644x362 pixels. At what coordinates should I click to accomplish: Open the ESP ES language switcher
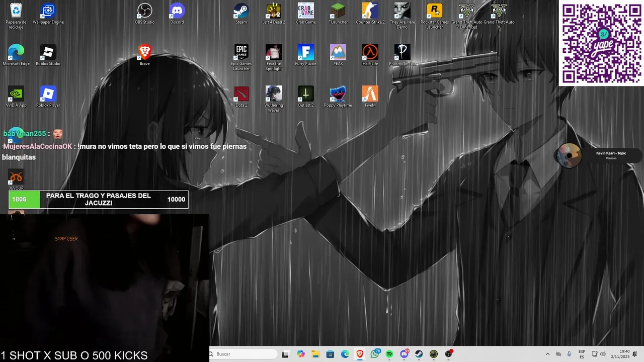click(x=582, y=354)
